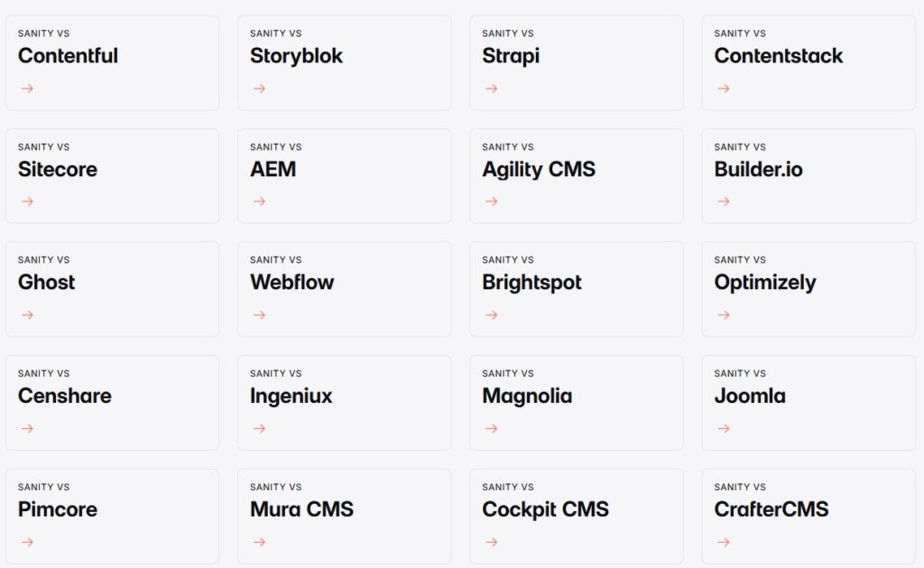The image size is (924, 568).
Task: Go to the Magnolia comparison title
Action: 527,396
